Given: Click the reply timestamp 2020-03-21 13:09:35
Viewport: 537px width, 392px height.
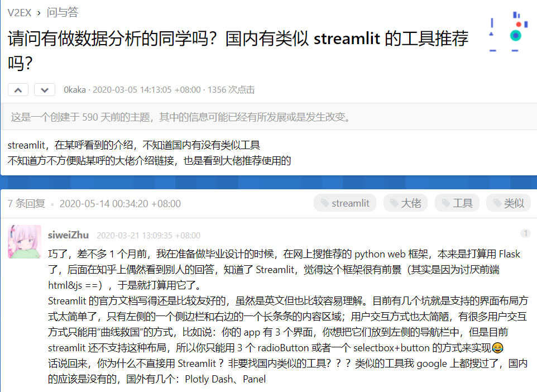Looking at the screenshot, I should point(148,236).
